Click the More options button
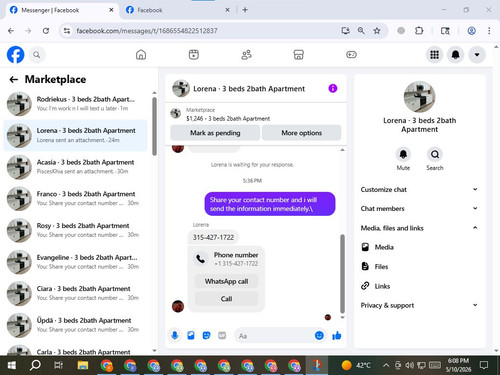This screenshot has width=500, height=375. tap(302, 133)
